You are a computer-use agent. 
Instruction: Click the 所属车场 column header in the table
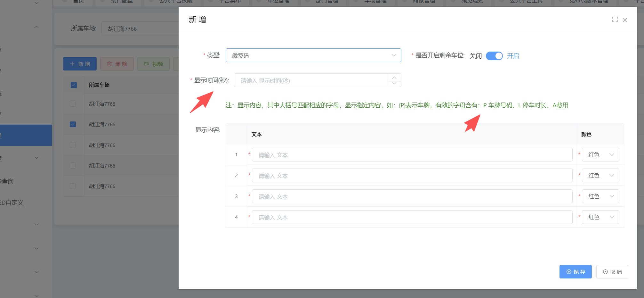[99, 85]
